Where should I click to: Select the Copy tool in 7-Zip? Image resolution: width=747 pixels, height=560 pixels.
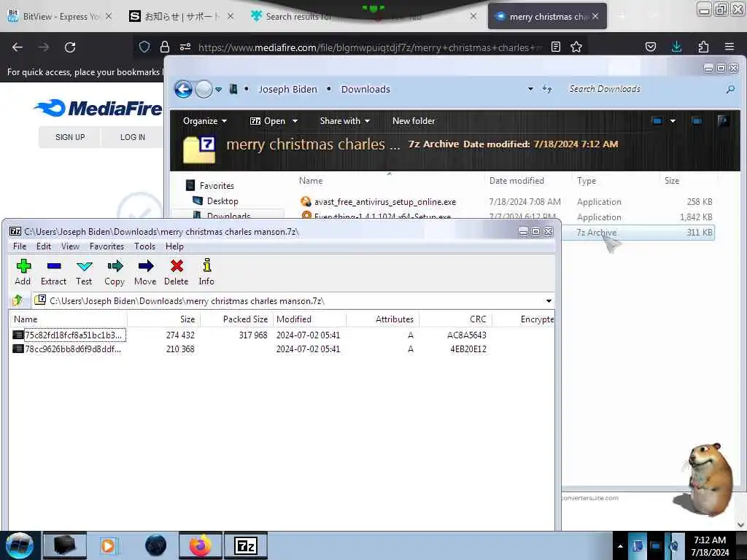pyautogui.click(x=115, y=272)
